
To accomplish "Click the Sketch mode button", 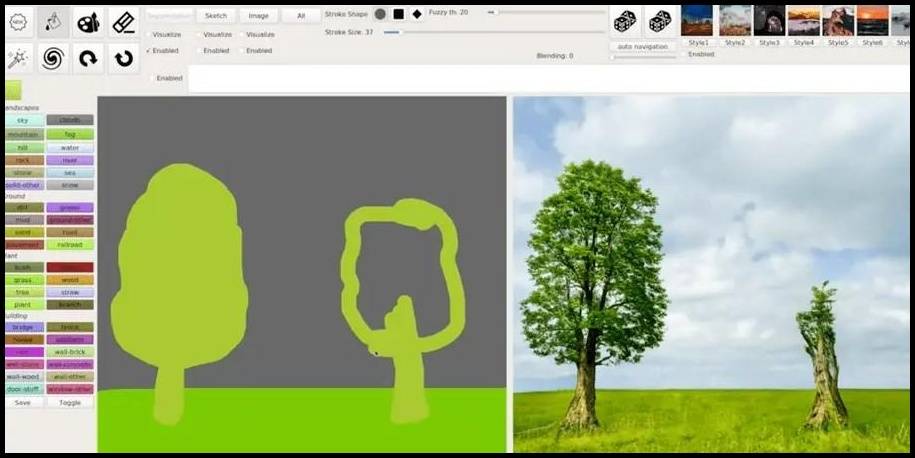I will tap(216, 16).
